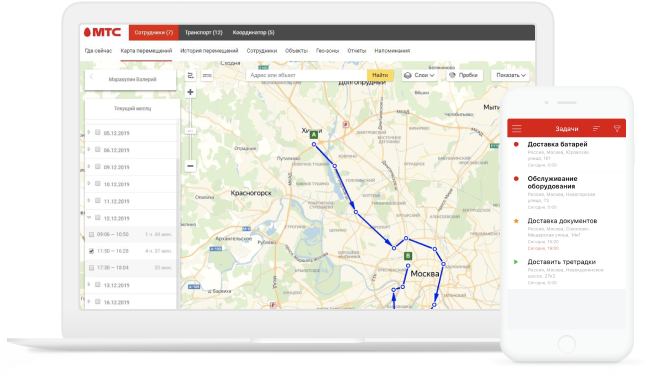Click the map zoom slider handle
The image size is (650, 383).
190,131
